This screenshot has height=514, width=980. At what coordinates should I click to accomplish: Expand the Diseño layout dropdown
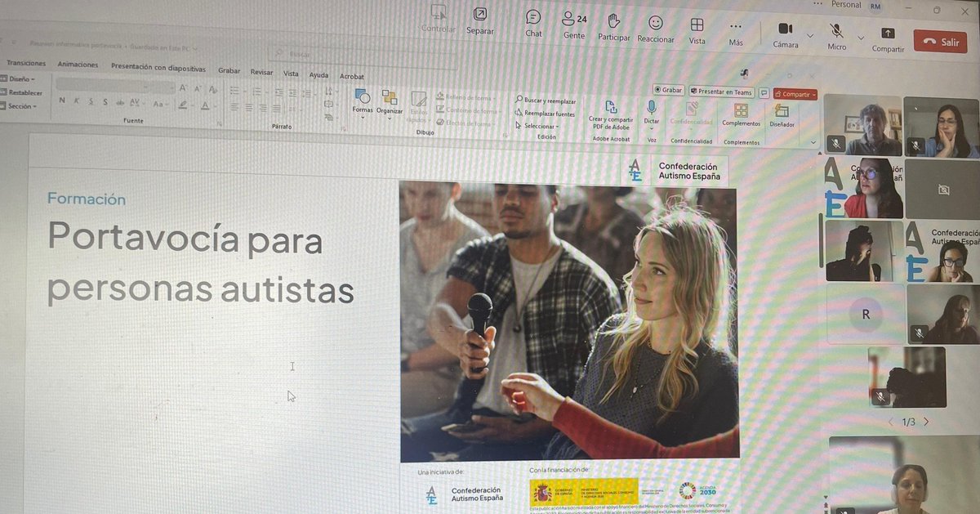20,79
